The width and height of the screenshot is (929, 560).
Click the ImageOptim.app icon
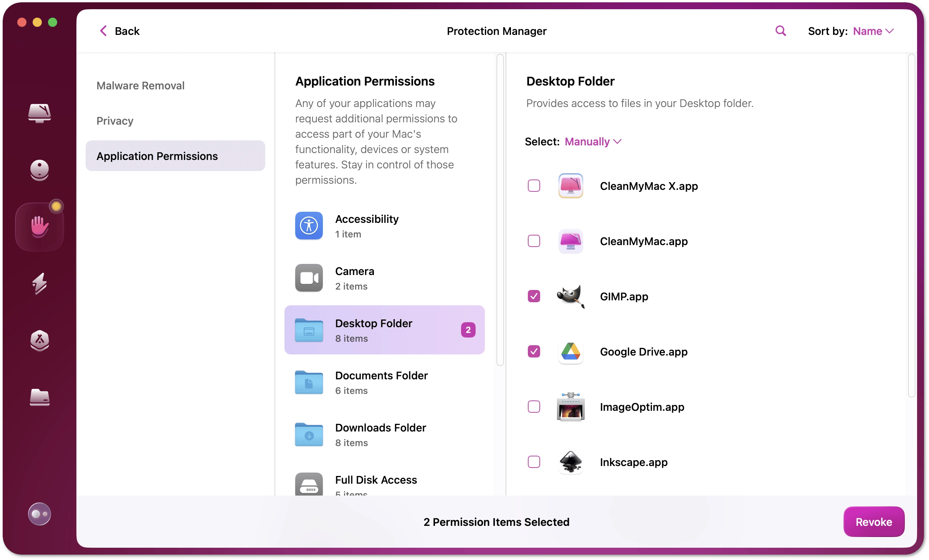[x=571, y=407]
